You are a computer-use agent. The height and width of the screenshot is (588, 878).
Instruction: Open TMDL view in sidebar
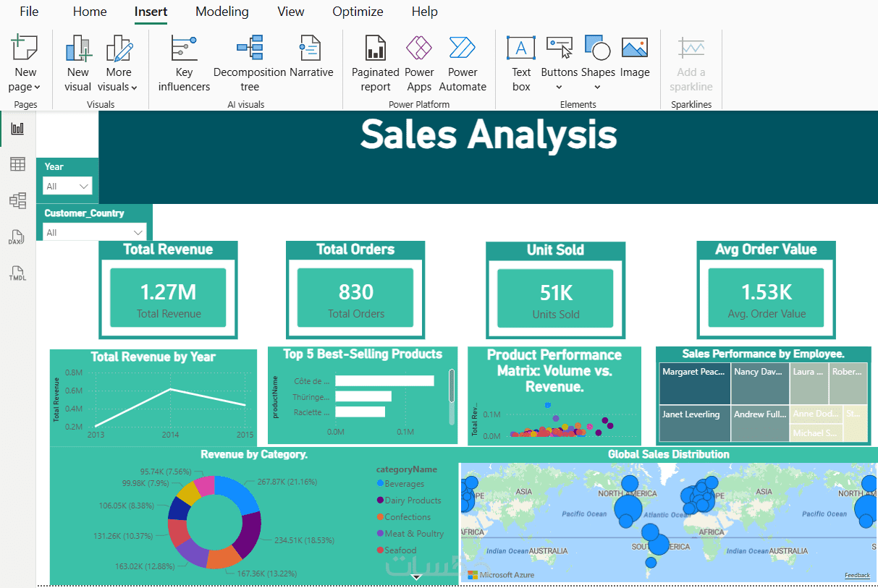tap(17, 273)
